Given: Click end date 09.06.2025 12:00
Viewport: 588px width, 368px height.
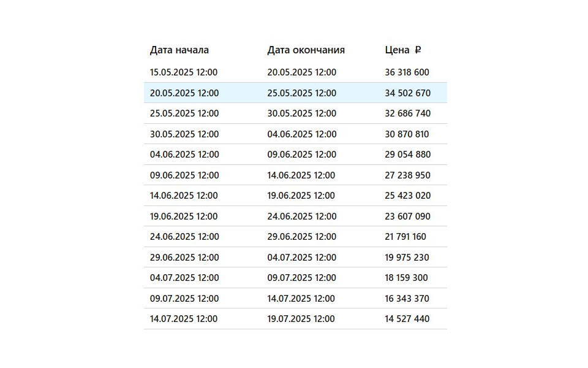Looking at the screenshot, I should [x=302, y=155].
